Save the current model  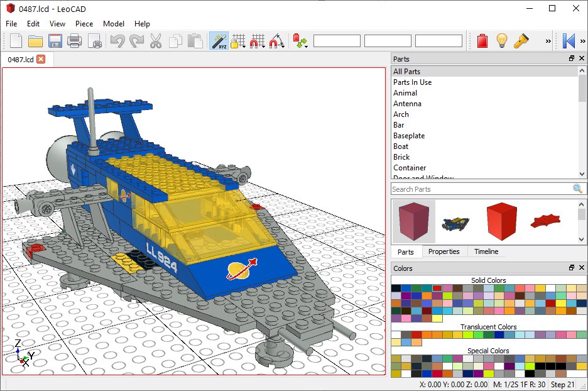55,40
